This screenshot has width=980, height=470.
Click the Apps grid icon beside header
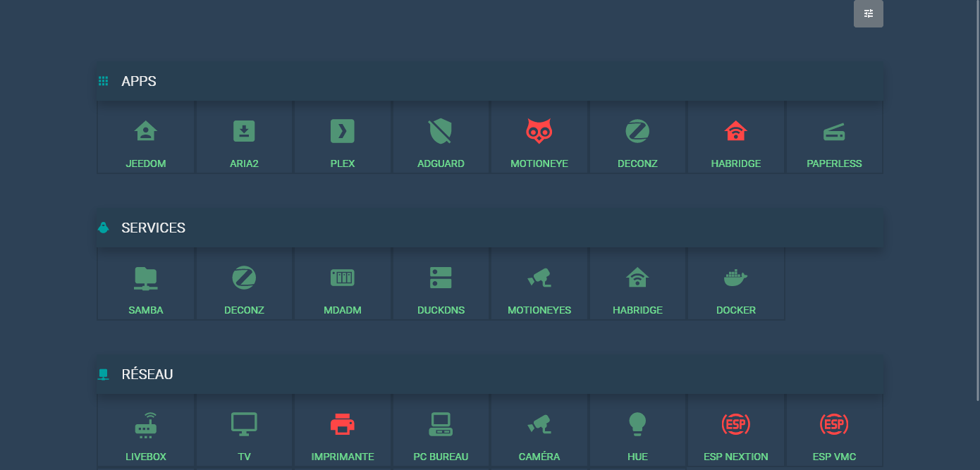pos(103,81)
